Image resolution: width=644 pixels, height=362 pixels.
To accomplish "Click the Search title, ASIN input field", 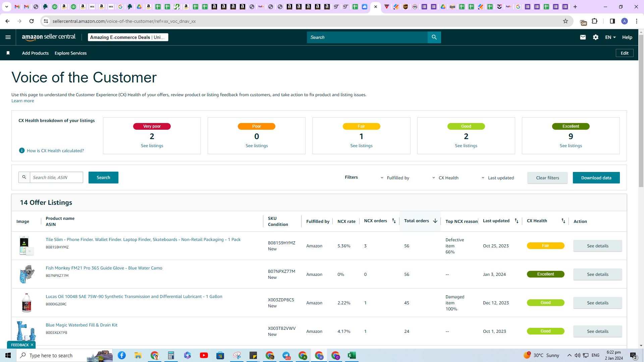I will pos(56,177).
